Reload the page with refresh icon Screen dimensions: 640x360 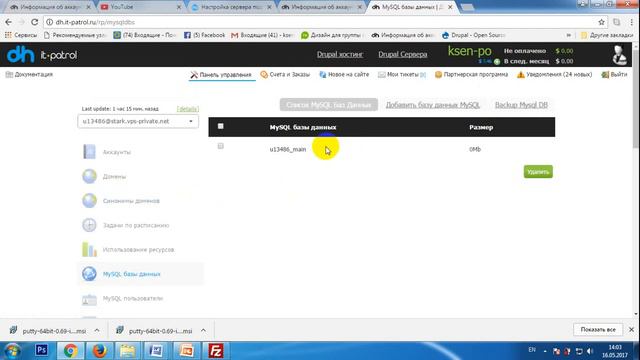pos(35,22)
